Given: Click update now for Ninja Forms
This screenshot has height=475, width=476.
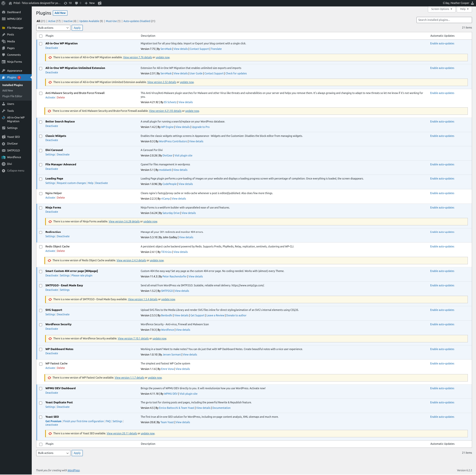Looking at the screenshot, I should click(150, 222).
